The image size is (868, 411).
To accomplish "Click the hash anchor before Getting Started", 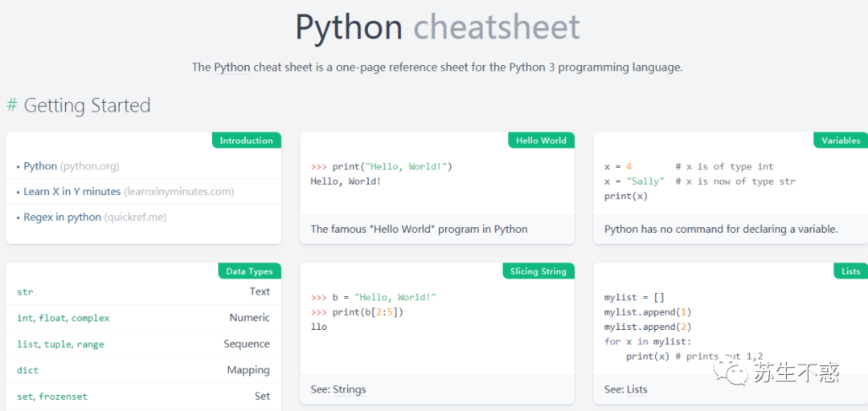I will click(x=11, y=105).
